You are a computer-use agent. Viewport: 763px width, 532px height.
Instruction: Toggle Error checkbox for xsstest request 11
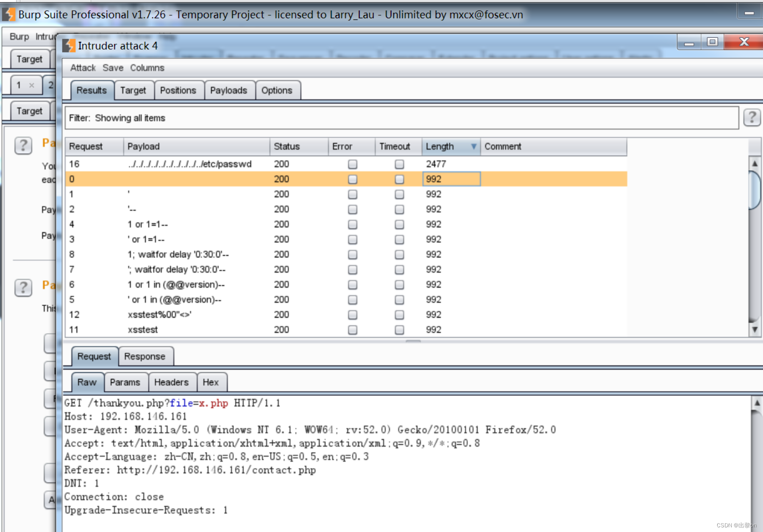pos(352,330)
